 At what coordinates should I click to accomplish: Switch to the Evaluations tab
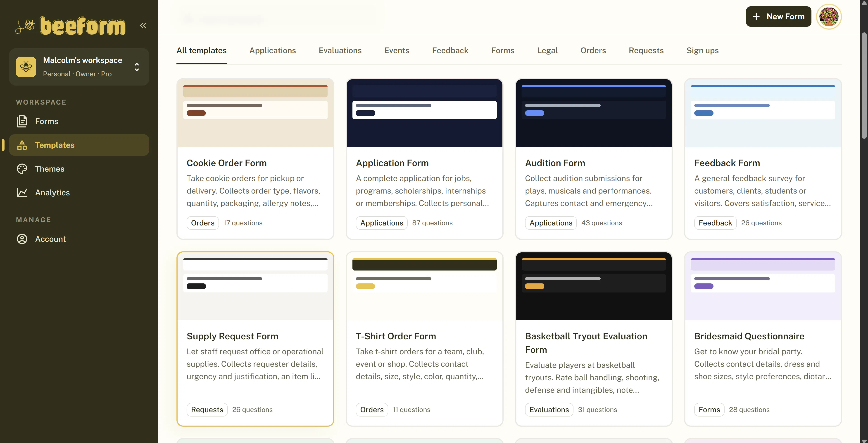point(340,50)
